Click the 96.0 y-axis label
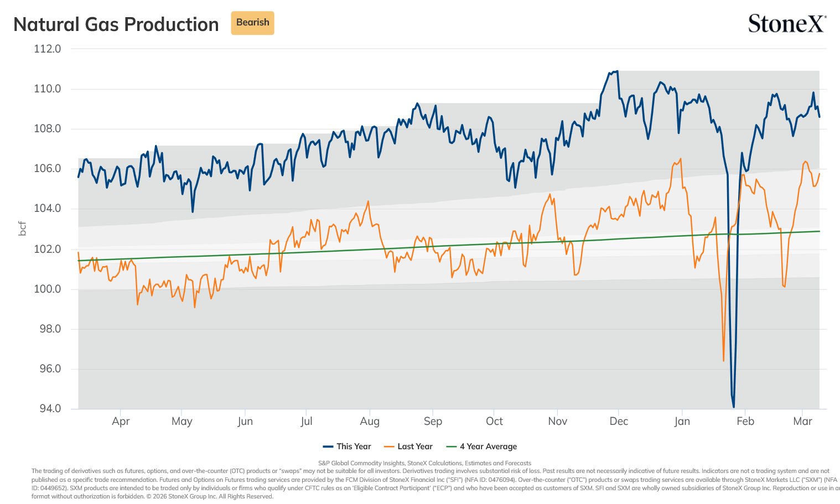The image size is (840, 504). pyautogui.click(x=49, y=368)
